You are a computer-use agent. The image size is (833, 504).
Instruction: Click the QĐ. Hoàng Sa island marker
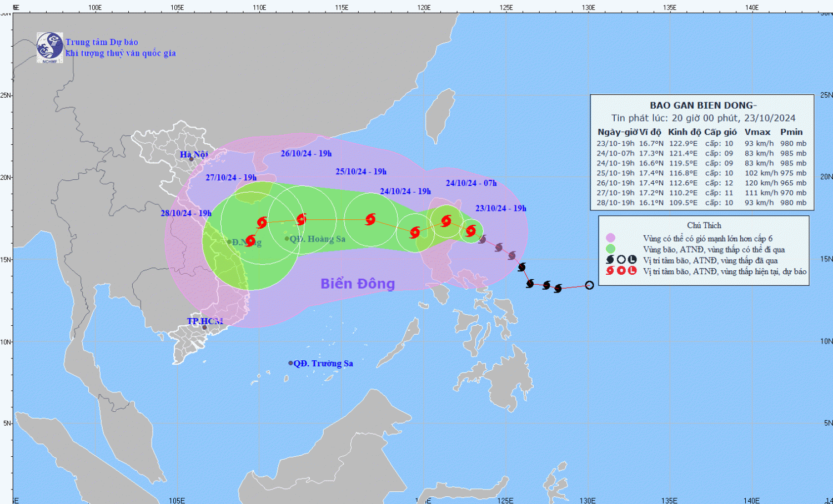pyautogui.click(x=287, y=239)
